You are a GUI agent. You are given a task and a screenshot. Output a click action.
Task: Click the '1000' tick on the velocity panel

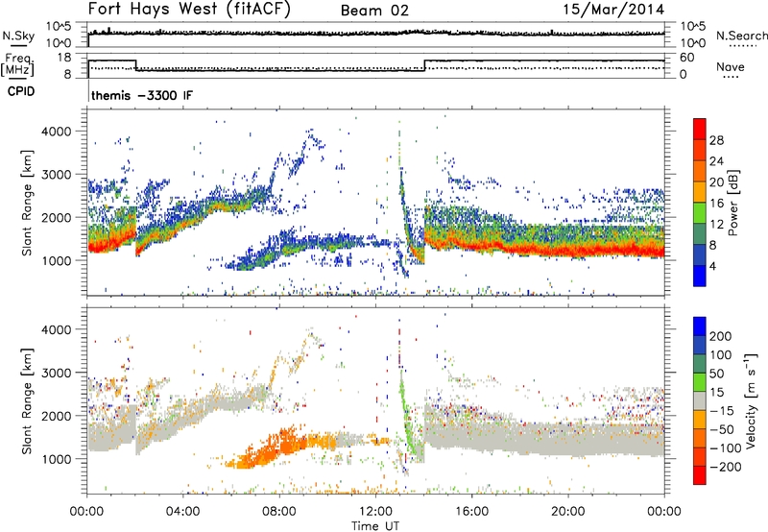[x=56, y=459]
